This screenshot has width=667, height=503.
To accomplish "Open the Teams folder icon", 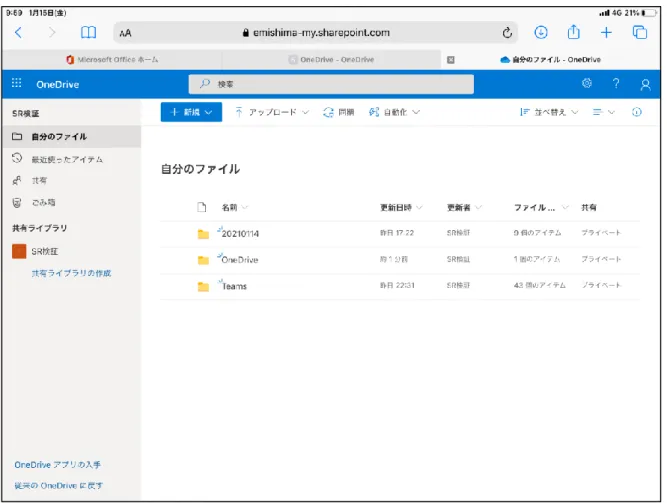I will 203,287.
